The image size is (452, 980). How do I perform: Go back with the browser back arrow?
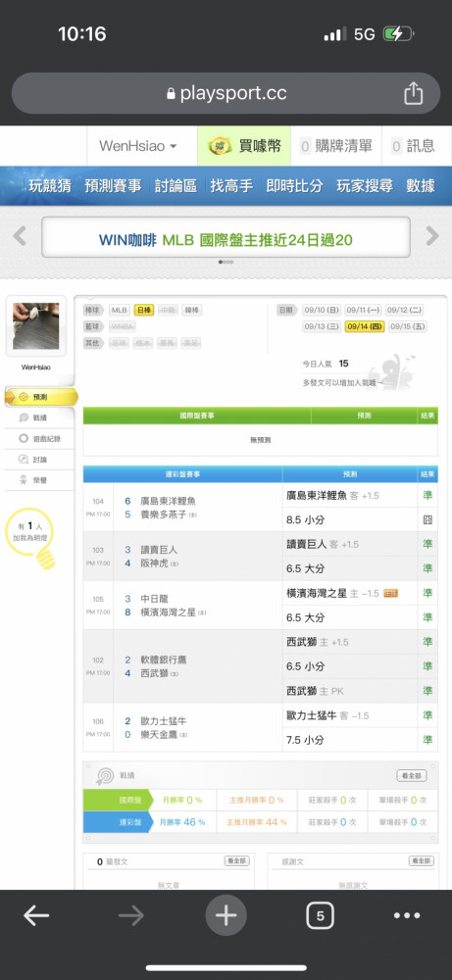[36, 915]
